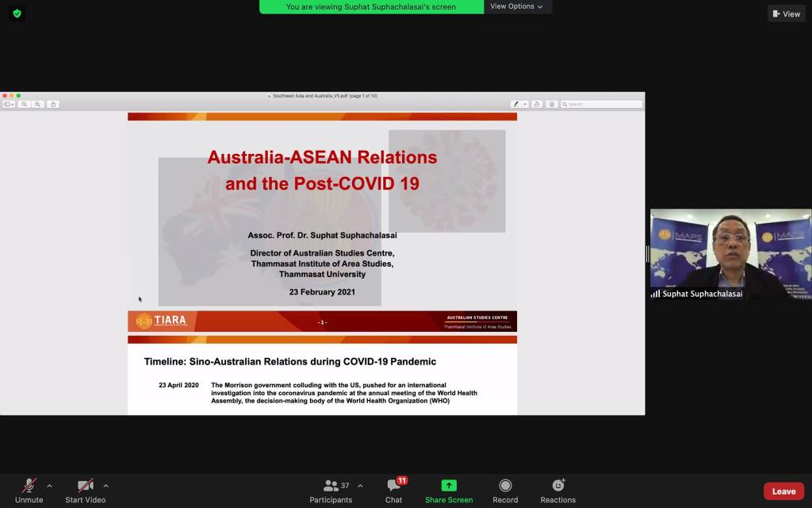Open the Chat panel
The width and height of the screenshot is (812, 508).
(x=393, y=491)
